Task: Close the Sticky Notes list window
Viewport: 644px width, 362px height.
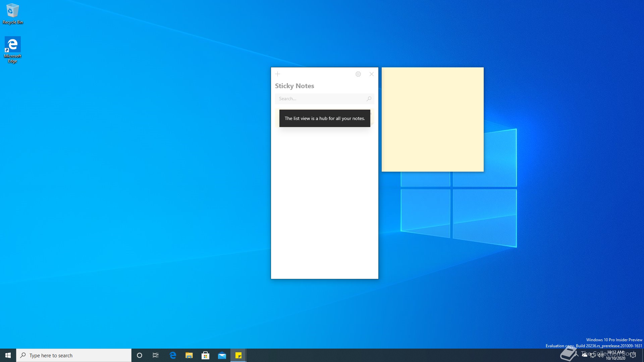Action: (371, 74)
